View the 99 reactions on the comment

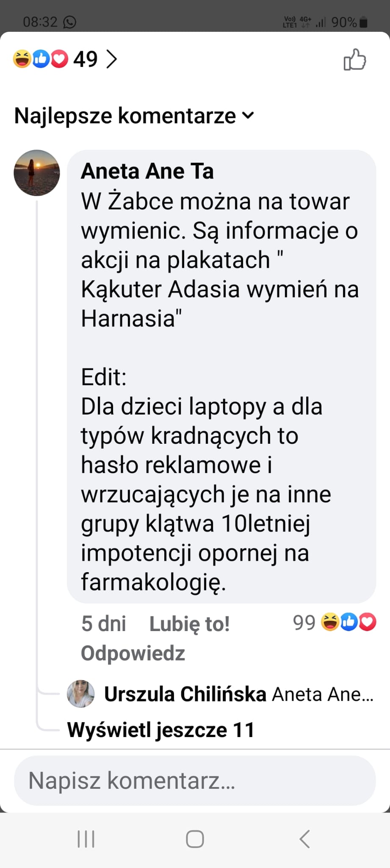(334, 622)
